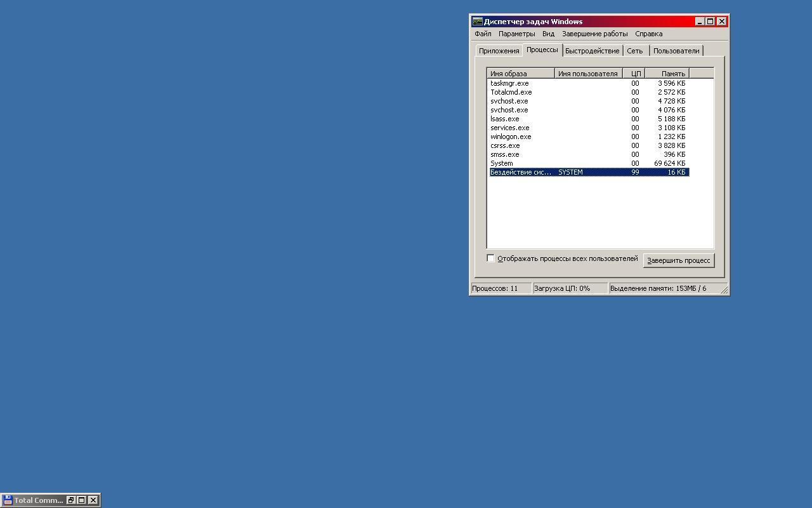Maximize the Диспетчер задач Windows window

pyautogui.click(x=710, y=22)
